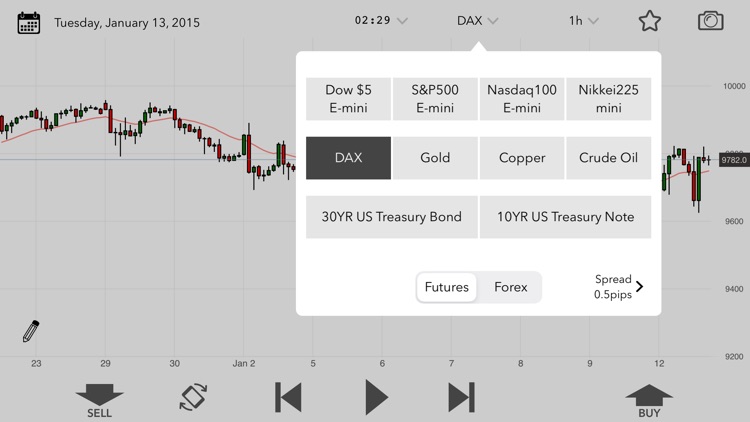Select the pencil drawing tool
The image size is (750, 422).
[31, 331]
